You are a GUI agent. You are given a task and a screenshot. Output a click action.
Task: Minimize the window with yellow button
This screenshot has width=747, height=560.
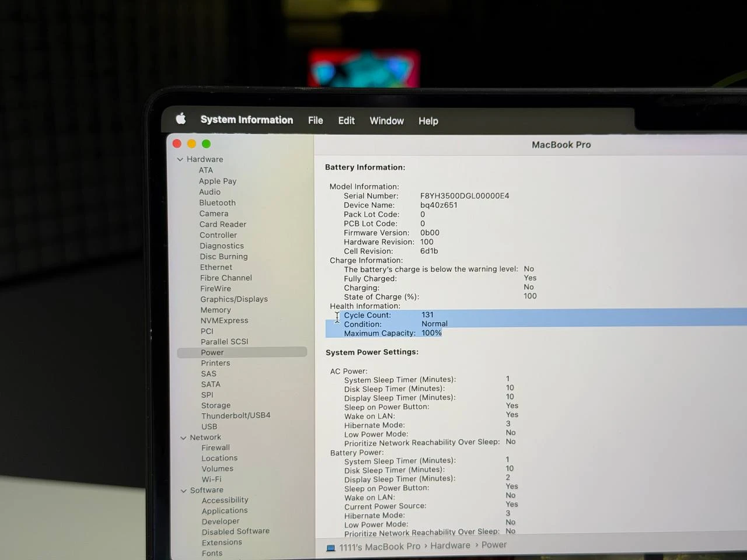point(191,144)
